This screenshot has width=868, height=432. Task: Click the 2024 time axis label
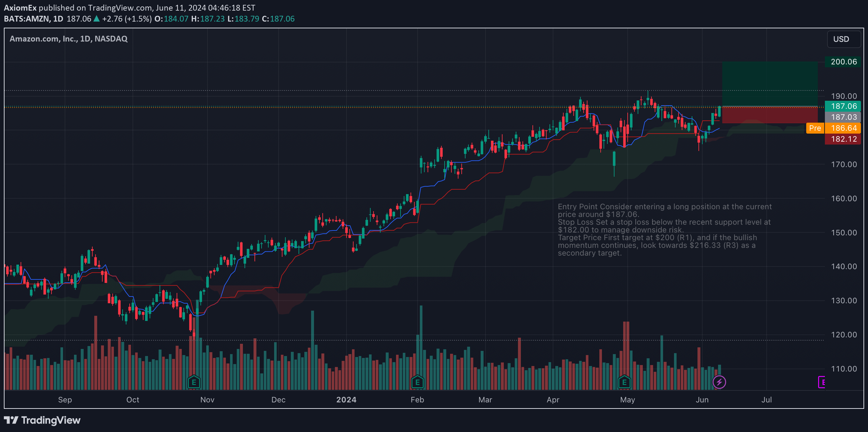pyautogui.click(x=346, y=399)
